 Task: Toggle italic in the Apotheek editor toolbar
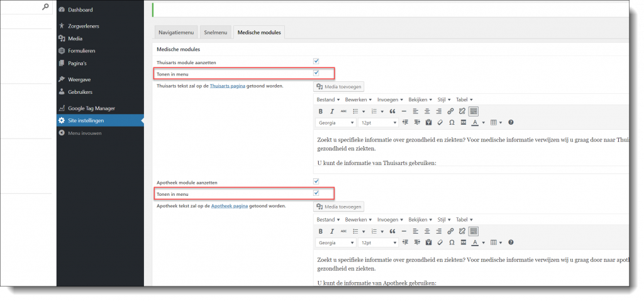tap(332, 231)
